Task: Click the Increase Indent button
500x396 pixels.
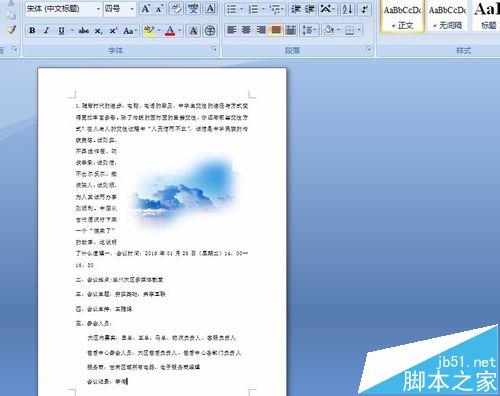Action: [x=310, y=9]
